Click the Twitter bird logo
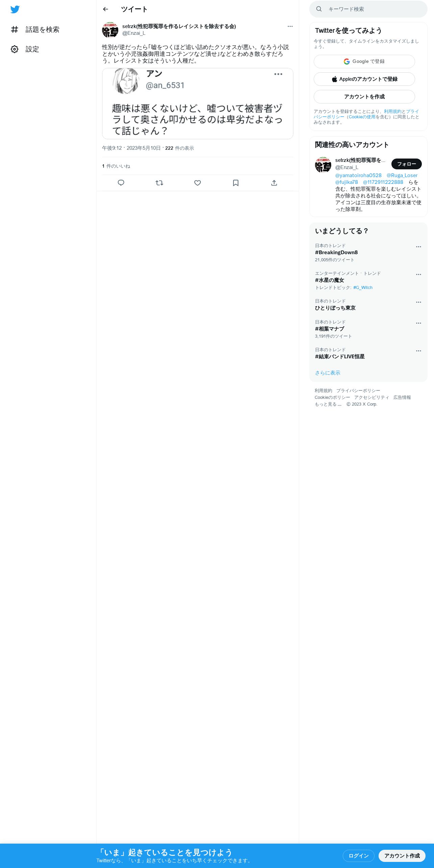Screen dimensions: 434x868 [x=15, y=9]
